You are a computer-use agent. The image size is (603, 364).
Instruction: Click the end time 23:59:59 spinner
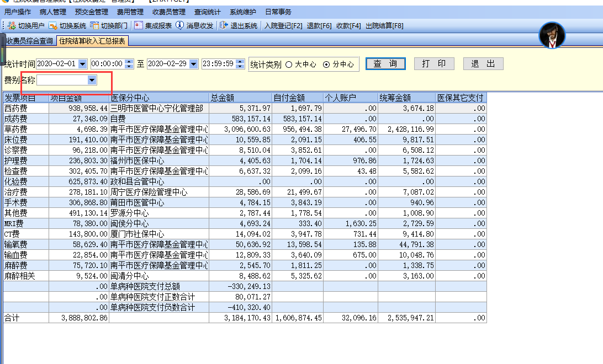tap(240, 64)
